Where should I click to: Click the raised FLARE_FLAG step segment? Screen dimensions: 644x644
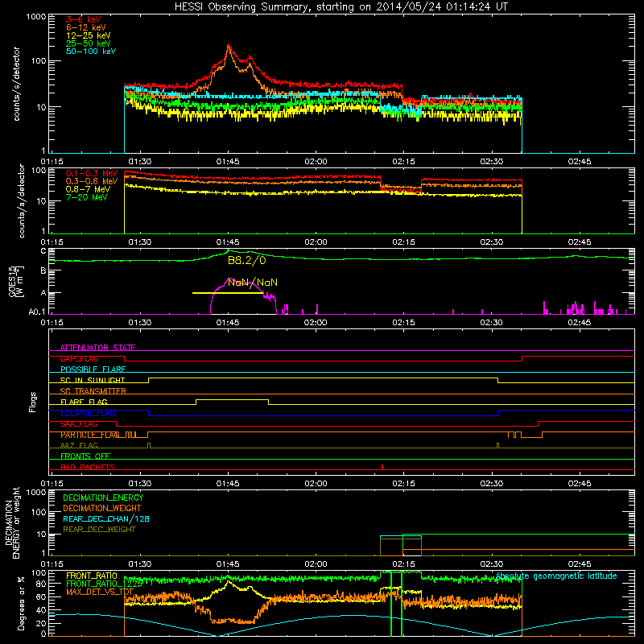coord(232,399)
